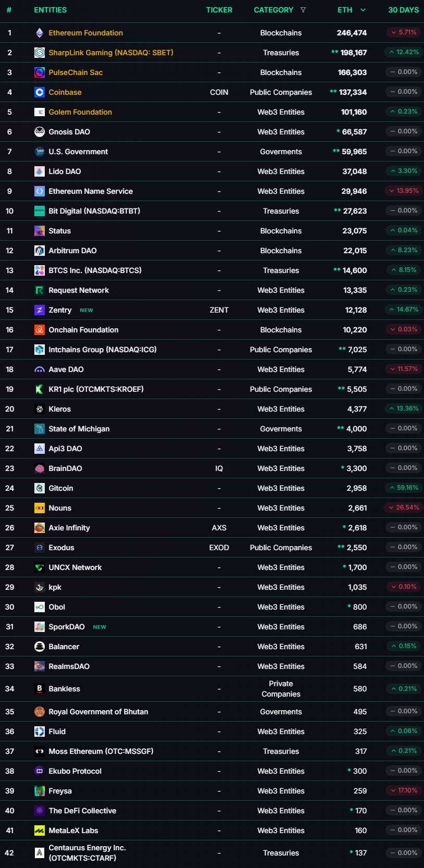Viewport: 424px width, 868px height.
Task: Open the Golem Foundation entity link
Action: pyautogui.click(x=80, y=112)
